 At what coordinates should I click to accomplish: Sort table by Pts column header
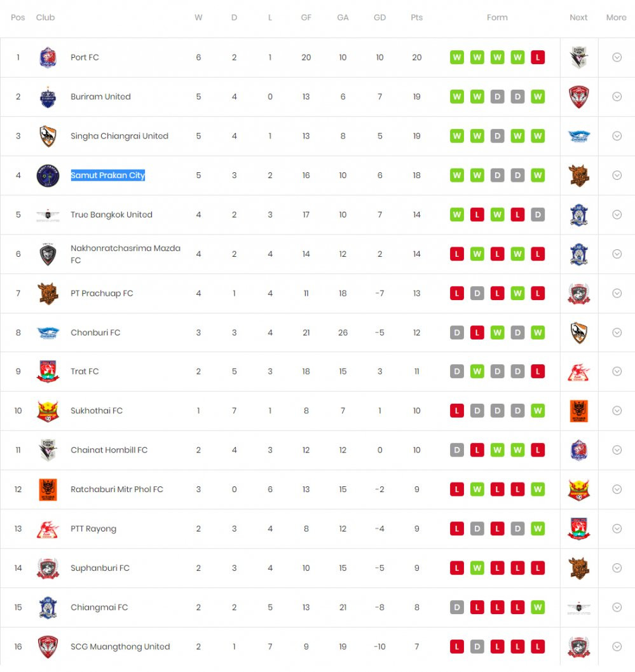point(416,18)
